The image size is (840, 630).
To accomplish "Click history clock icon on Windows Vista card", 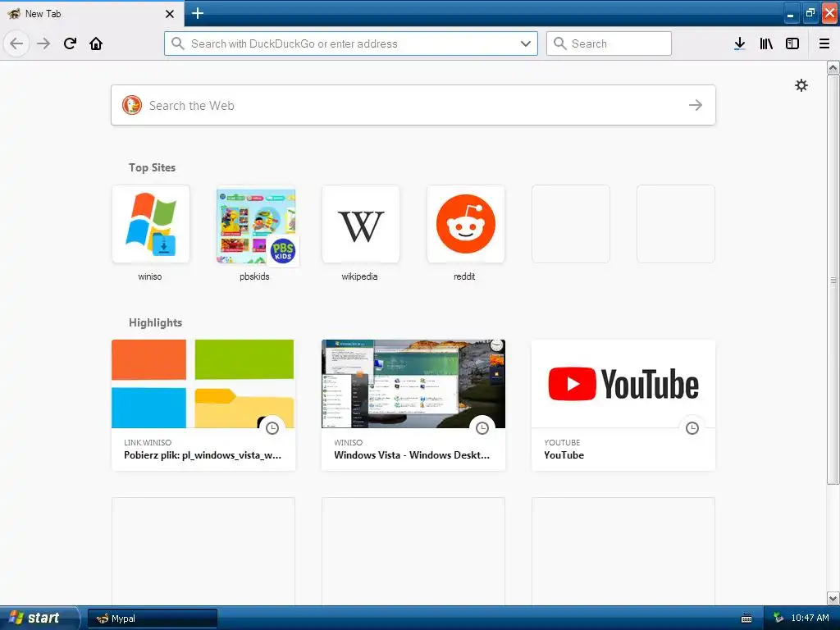I will pyautogui.click(x=482, y=428).
